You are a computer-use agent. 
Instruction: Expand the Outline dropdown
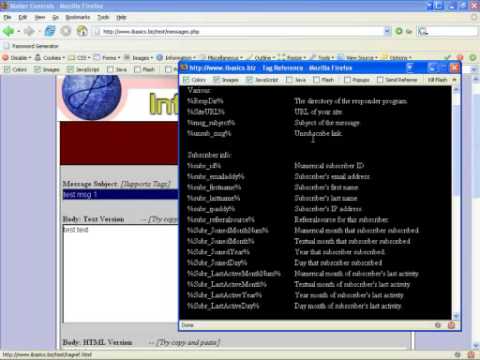pyautogui.click(x=262, y=58)
